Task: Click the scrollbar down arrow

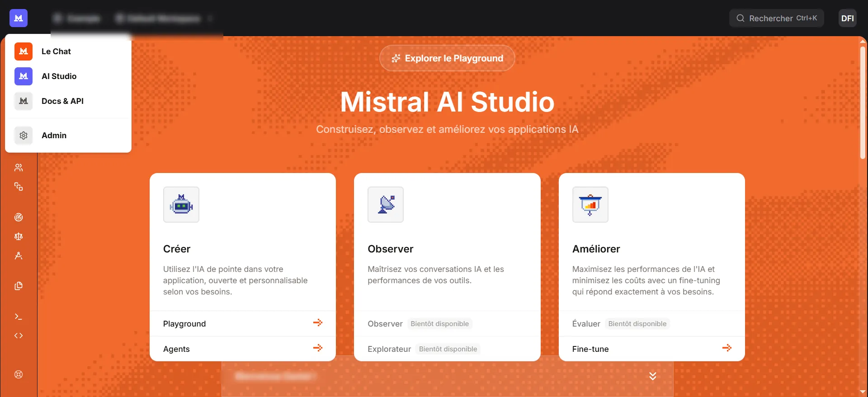Action: (863, 392)
